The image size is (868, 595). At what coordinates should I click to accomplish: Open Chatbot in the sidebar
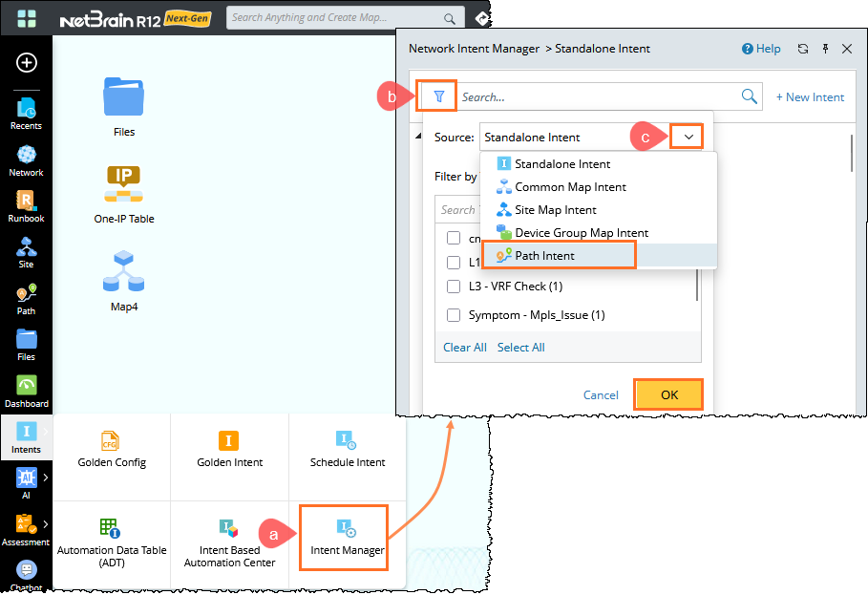pyautogui.click(x=26, y=576)
